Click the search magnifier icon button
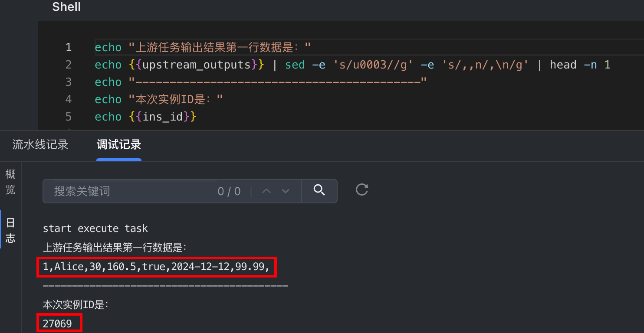Image resolution: width=644 pixels, height=333 pixels. 319,191
